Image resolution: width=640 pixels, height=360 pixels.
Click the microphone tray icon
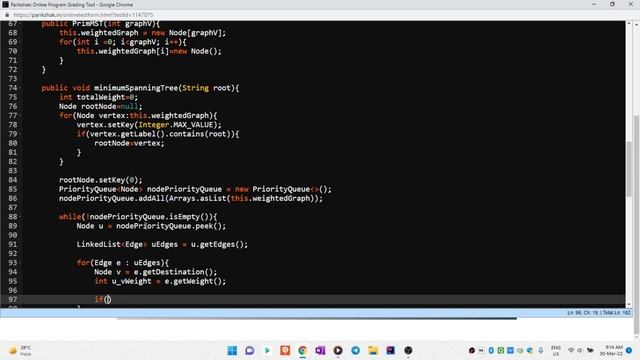coord(540,350)
